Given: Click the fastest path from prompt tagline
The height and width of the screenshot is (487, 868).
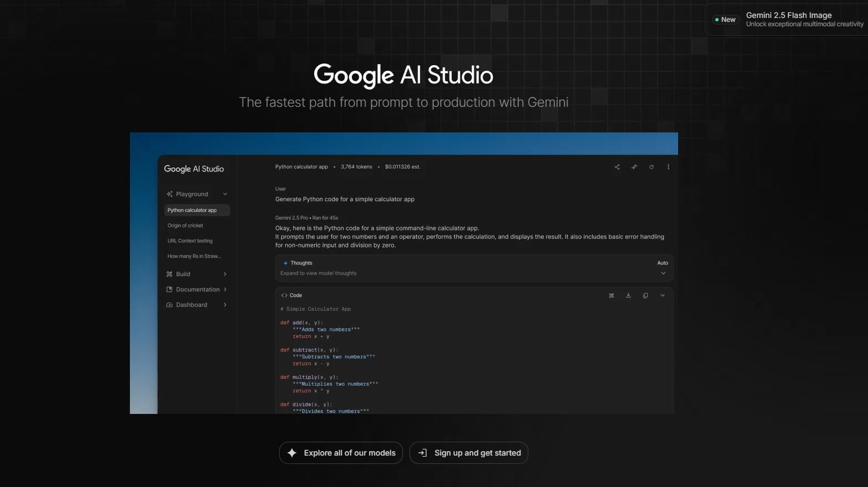Looking at the screenshot, I should [x=404, y=102].
